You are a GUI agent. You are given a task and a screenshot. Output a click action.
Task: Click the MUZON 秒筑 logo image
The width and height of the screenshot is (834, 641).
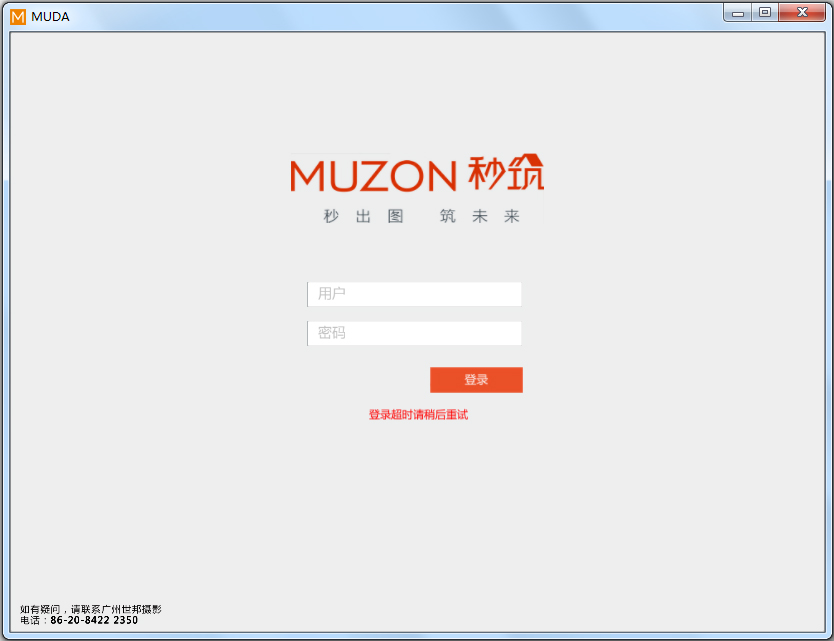417,173
